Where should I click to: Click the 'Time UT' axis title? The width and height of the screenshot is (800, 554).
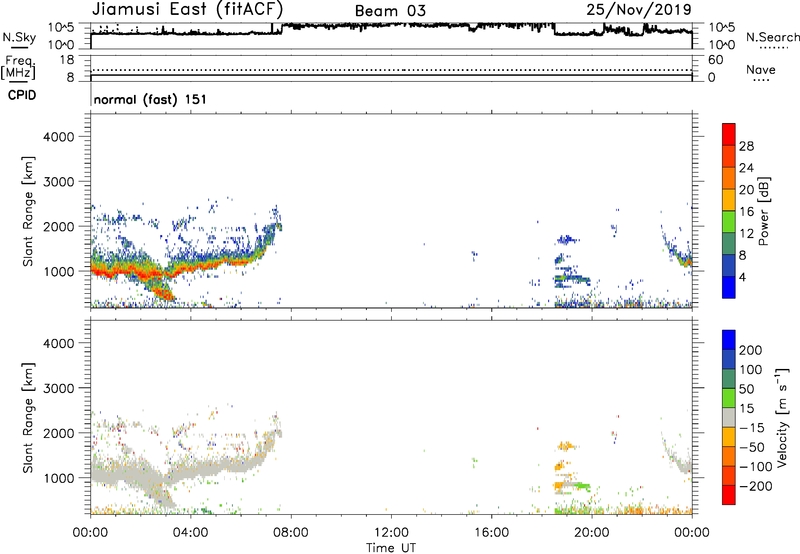391,548
